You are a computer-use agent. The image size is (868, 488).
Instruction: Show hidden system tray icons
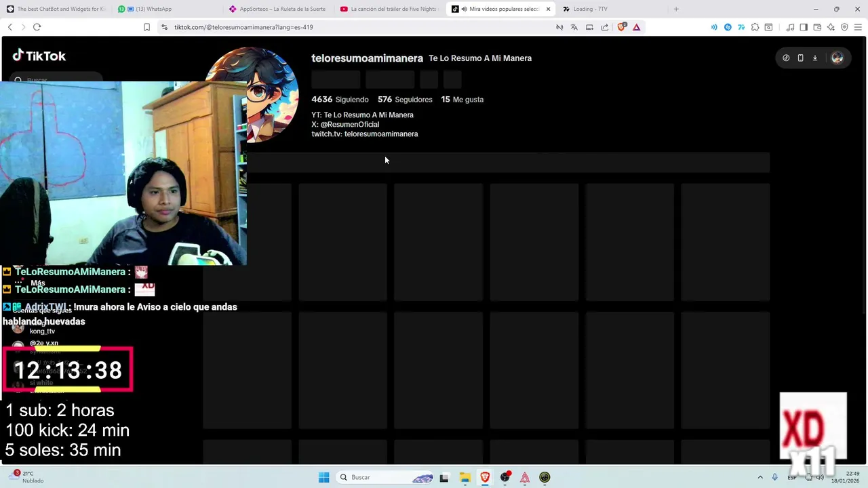760,477
